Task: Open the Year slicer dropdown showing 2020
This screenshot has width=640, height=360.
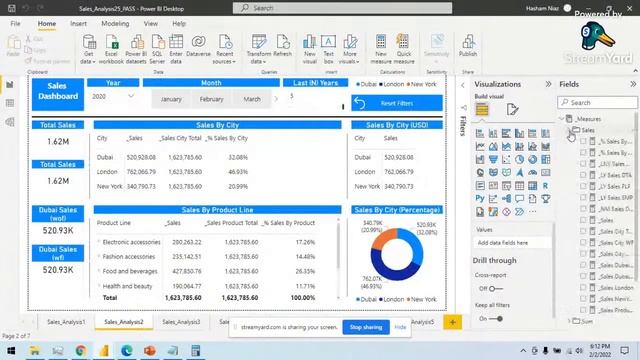Action: coord(131,96)
